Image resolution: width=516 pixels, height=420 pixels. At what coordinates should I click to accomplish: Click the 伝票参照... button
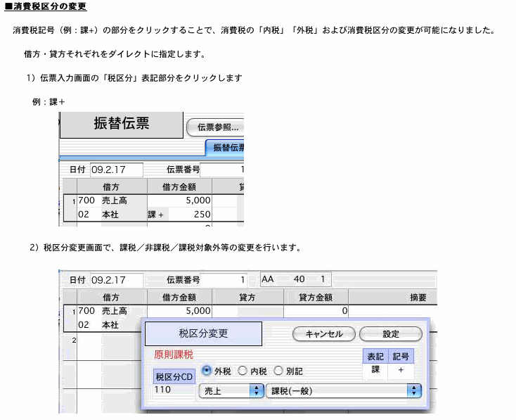(215, 127)
